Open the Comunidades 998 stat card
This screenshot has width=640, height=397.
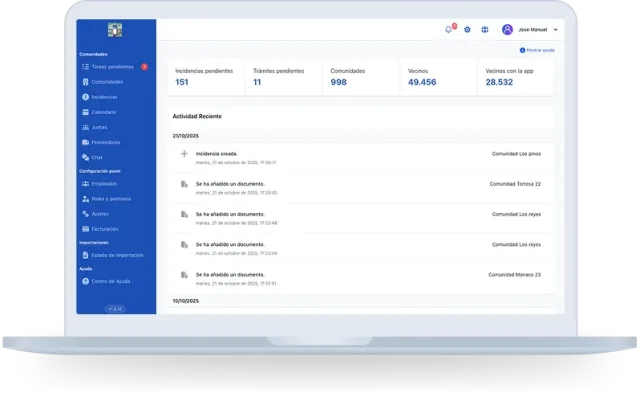tap(361, 78)
